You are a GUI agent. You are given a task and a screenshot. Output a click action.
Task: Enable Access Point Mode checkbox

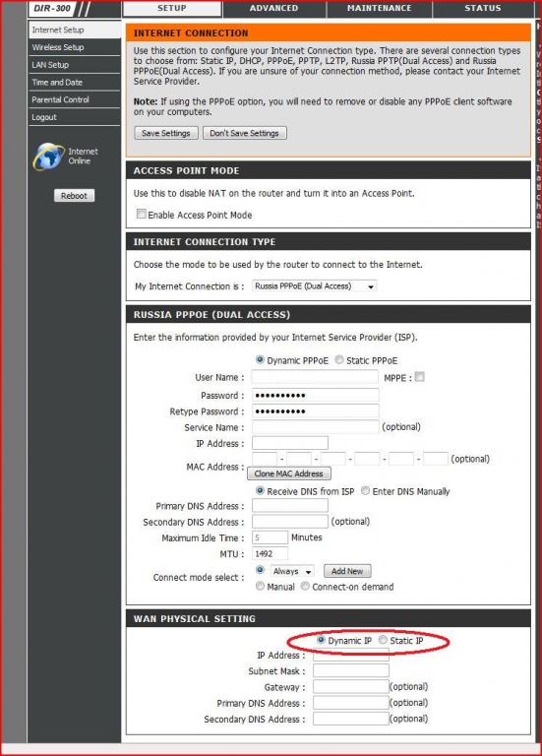[142, 214]
